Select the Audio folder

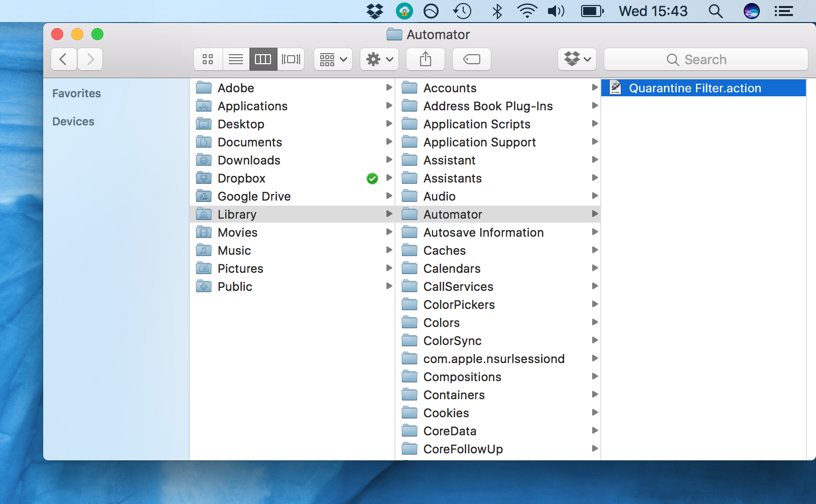click(x=498, y=196)
